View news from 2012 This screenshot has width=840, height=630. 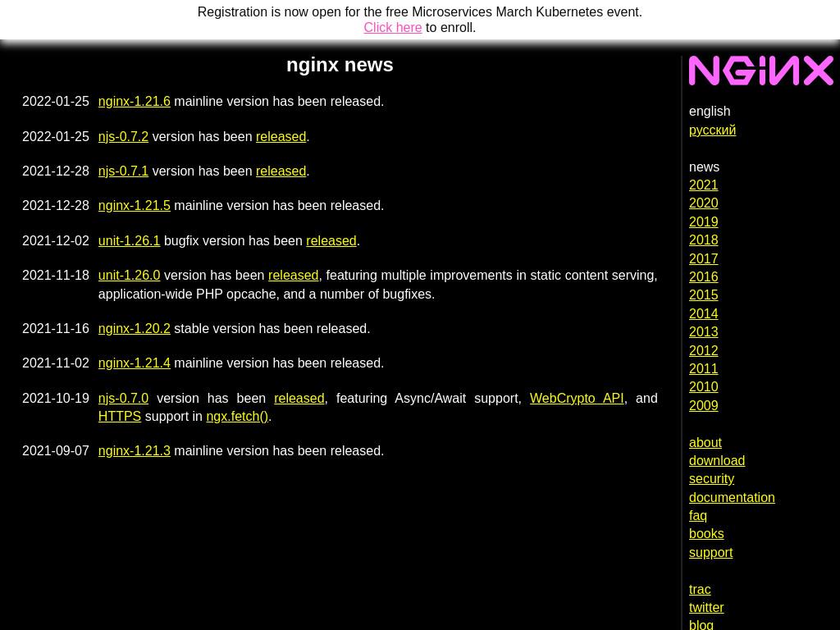tap(703, 351)
